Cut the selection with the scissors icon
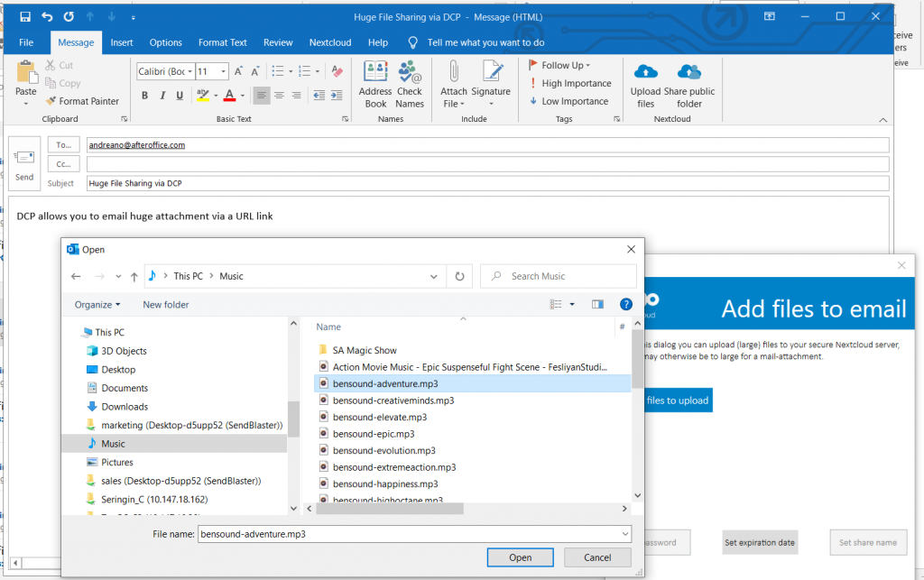Screen dimensions: 924x580 click(x=51, y=65)
